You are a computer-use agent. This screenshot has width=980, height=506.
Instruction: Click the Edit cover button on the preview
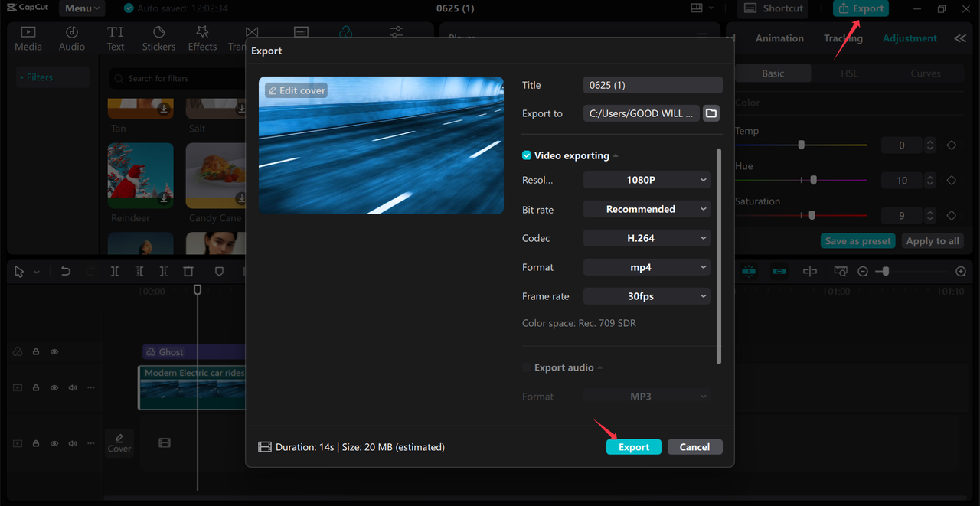296,90
